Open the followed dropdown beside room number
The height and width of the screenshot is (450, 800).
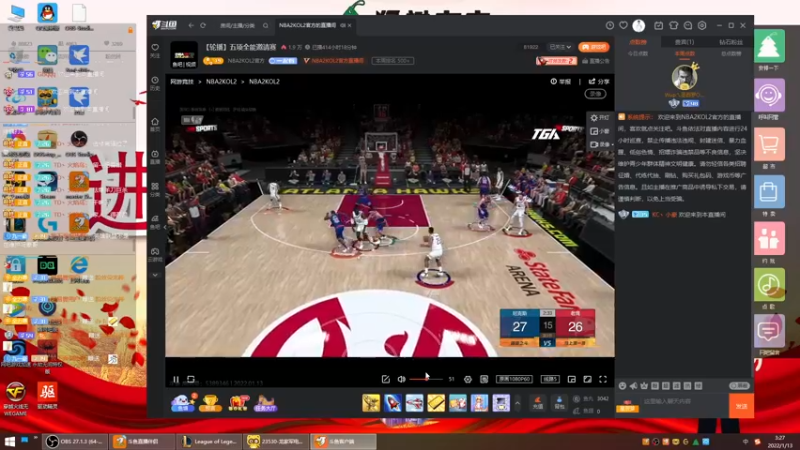pos(560,47)
